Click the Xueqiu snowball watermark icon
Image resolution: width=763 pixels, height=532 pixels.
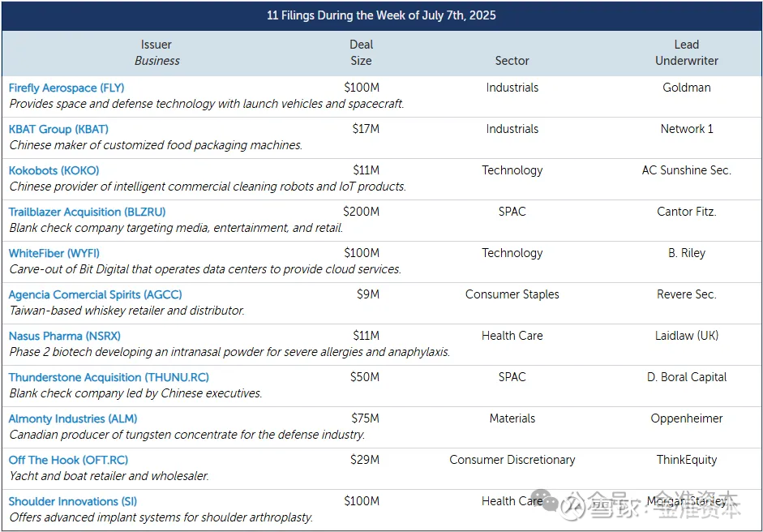click(x=572, y=507)
